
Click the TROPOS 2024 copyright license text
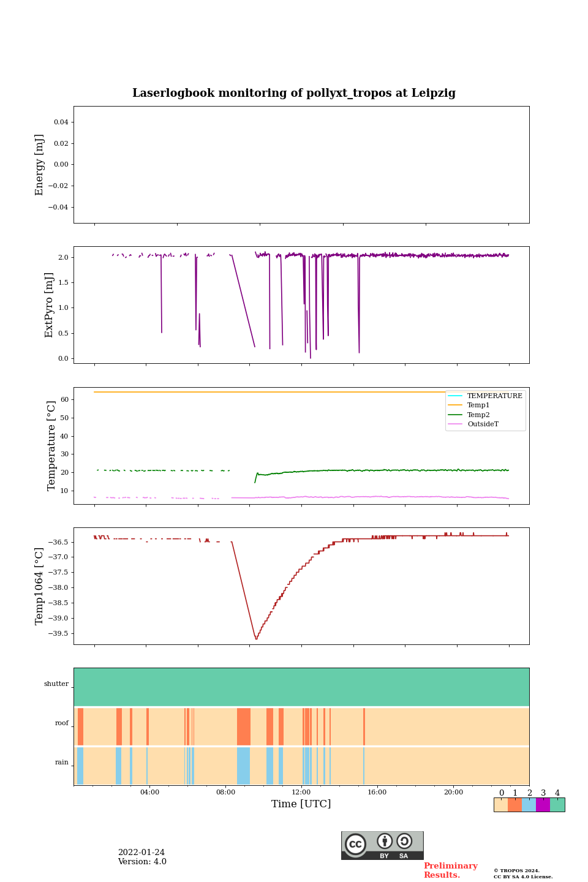click(523, 873)
